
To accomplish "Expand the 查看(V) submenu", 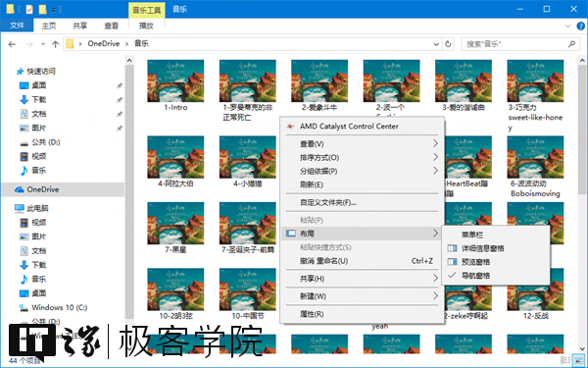I will (362, 144).
